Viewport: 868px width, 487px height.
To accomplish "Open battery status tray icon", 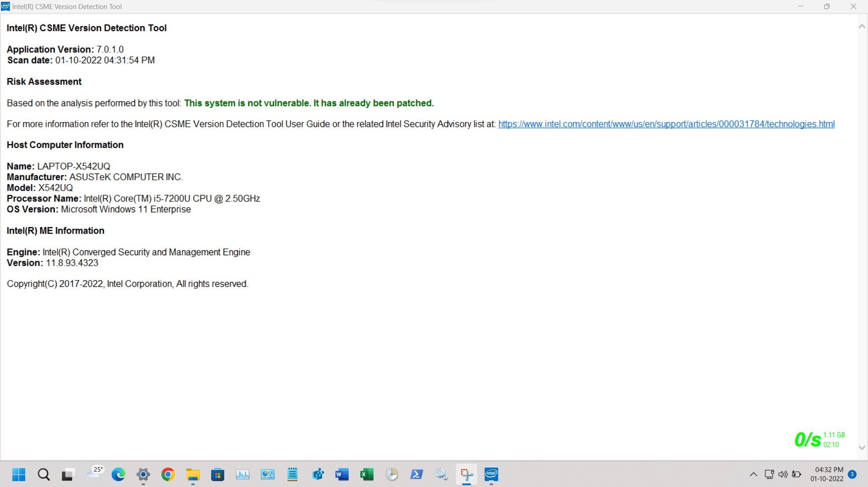I will pyautogui.click(x=797, y=474).
